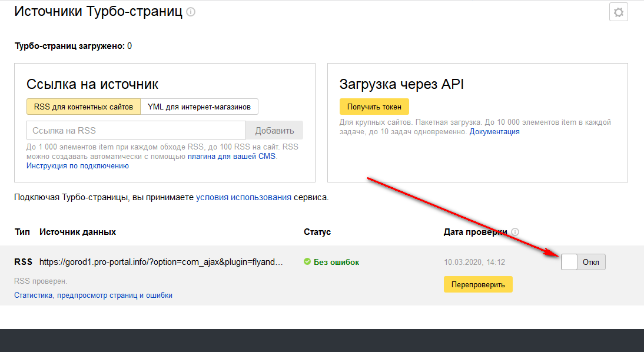Focus the Ссылка на RSS input field
The height and width of the screenshot is (352, 644).
point(136,130)
